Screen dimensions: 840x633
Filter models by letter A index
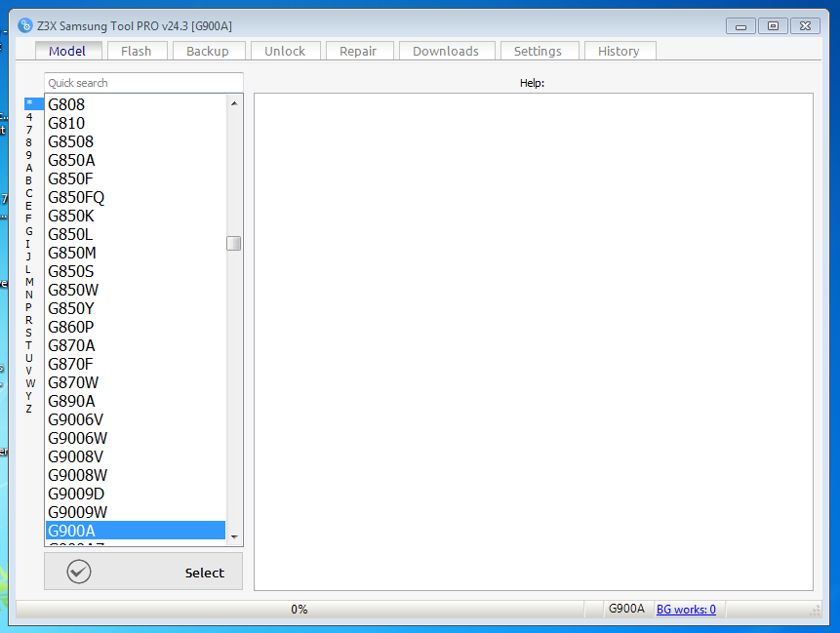(x=29, y=168)
